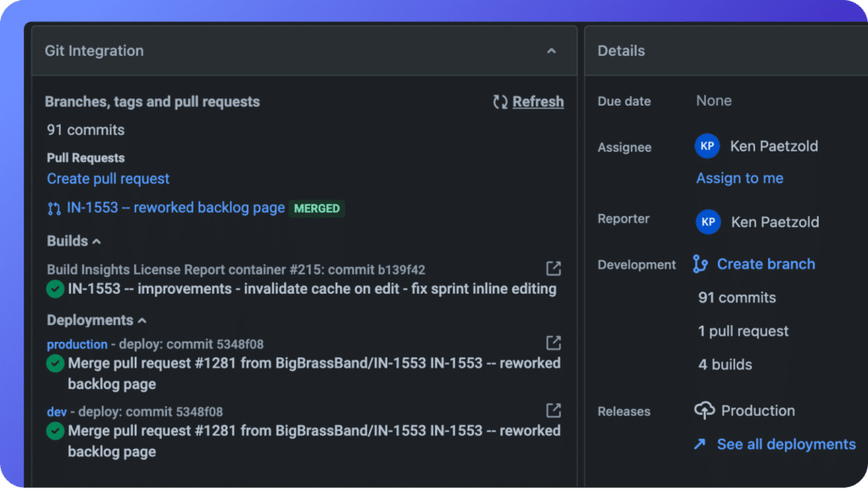
Task: Collapse the Deployments section
Action: (x=142, y=321)
